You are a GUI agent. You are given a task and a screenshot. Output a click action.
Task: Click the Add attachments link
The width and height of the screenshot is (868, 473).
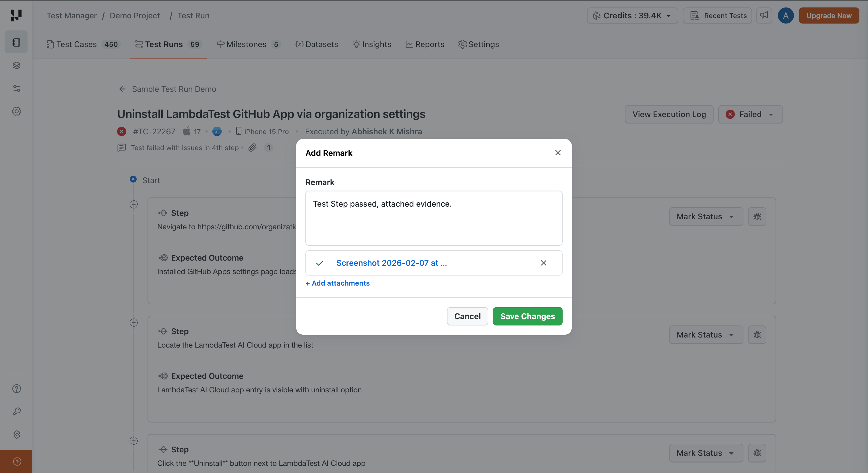pyautogui.click(x=337, y=283)
